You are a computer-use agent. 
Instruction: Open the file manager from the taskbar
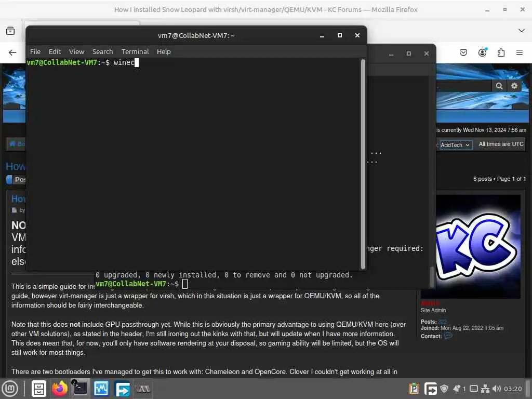point(38,389)
